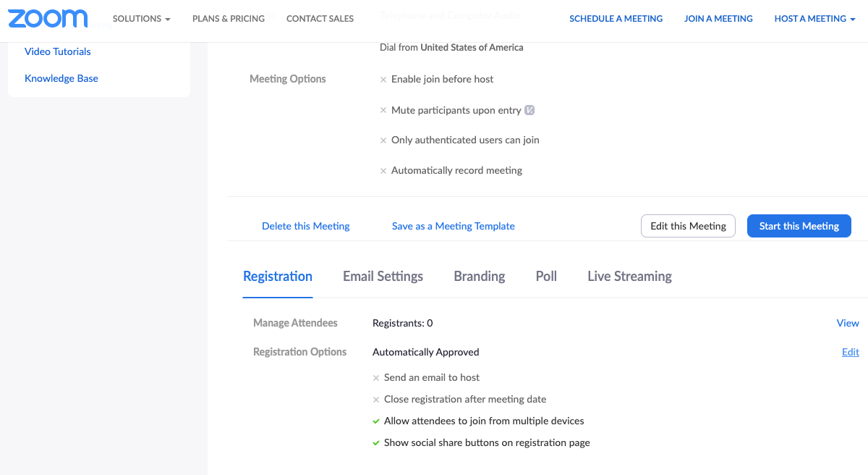The image size is (868, 475).
Task: Click the Edit this Meeting button
Action: [688, 226]
